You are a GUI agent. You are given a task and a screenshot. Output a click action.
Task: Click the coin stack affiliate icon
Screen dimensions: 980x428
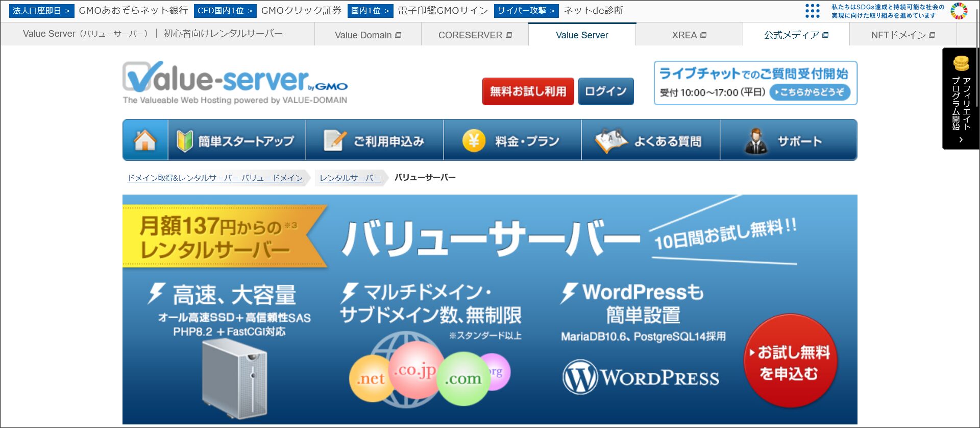pos(961,63)
